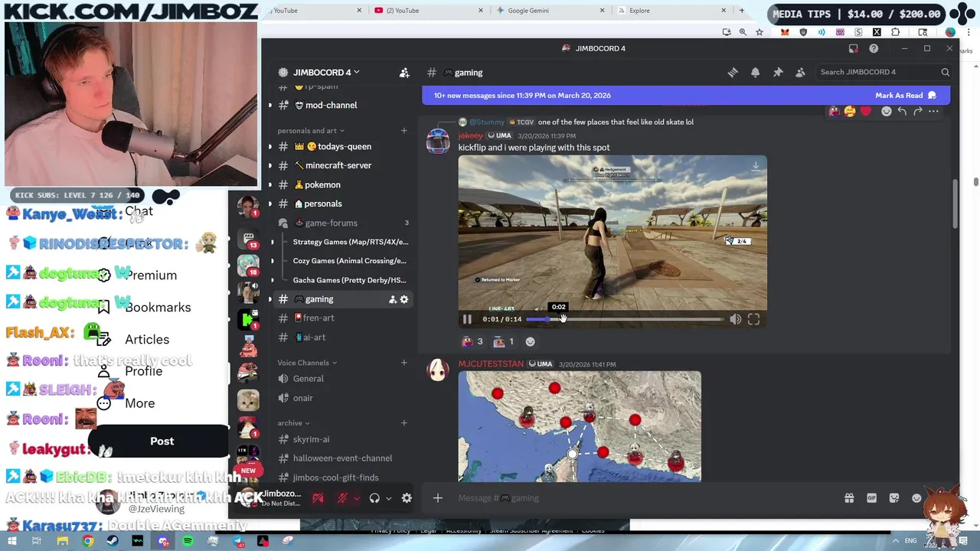Open gaming channel settings gear icon
The width and height of the screenshot is (980, 551).
[x=404, y=299]
